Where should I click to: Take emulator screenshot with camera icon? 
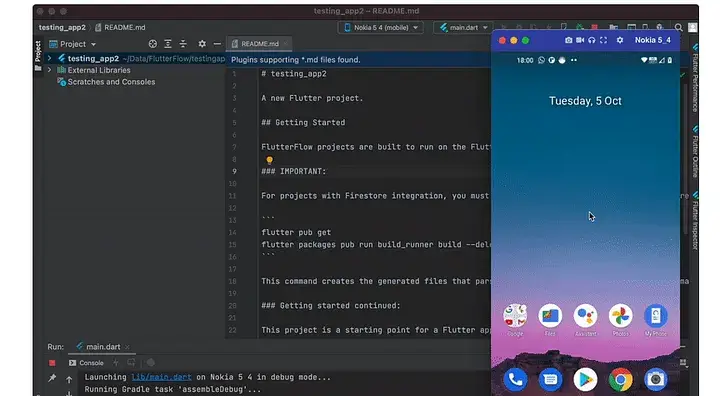(x=568, y=40)
